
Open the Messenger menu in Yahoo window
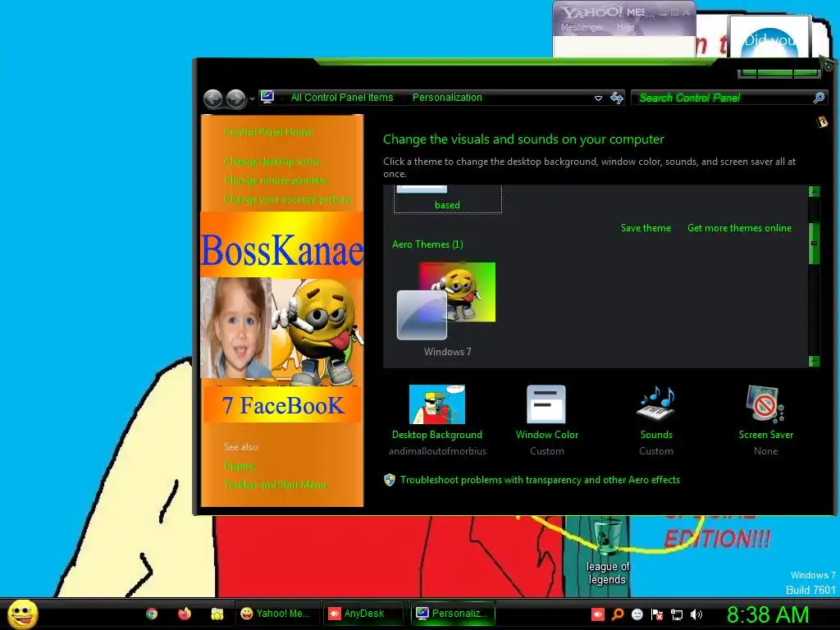click(x=582, y=27)
